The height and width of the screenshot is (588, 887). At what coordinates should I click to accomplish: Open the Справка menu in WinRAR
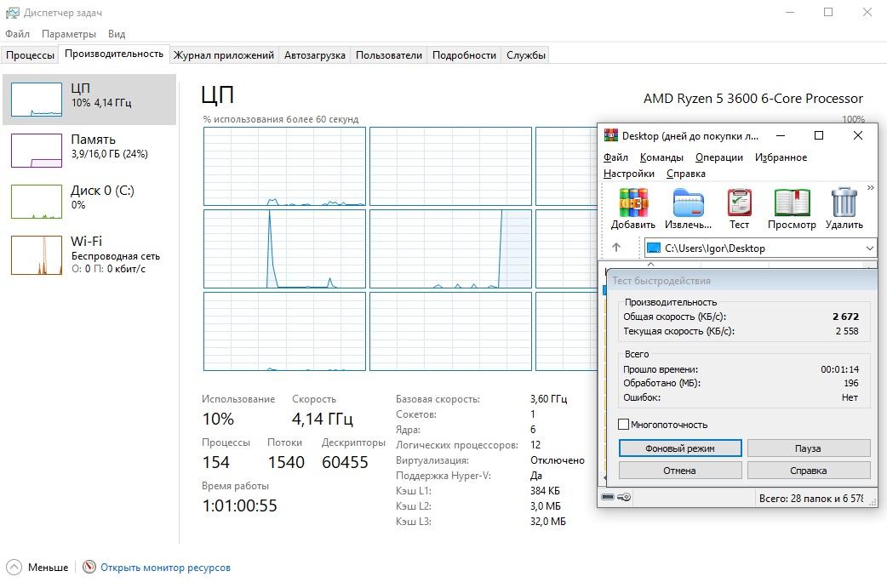click(x=685, y=174)
